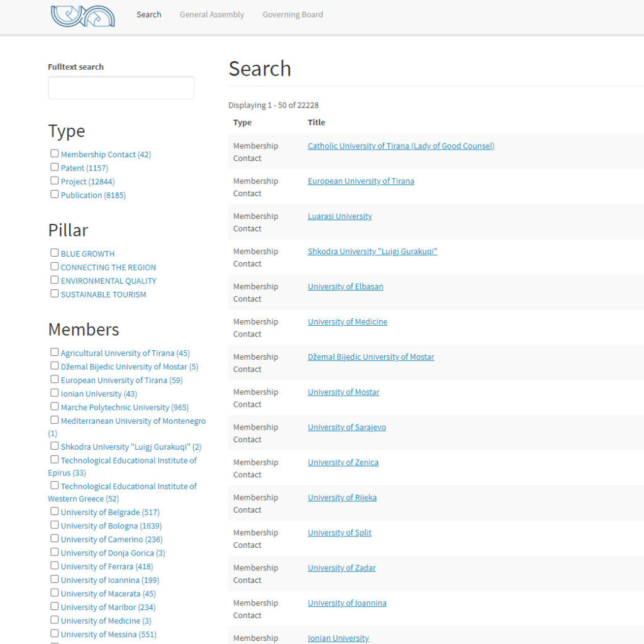The width and height of the screenshot is (644, 644).
Task: Check the Membership Contact type filter
Action: [54, 153]
